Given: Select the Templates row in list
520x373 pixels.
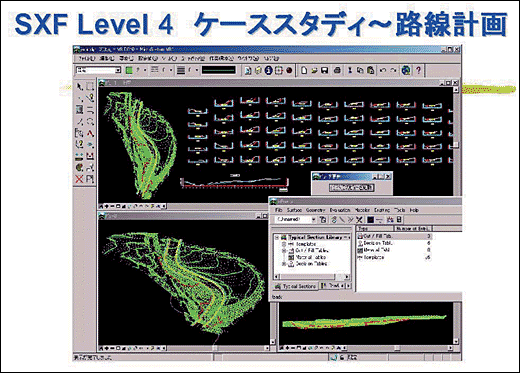Looking at the screenshot, I should pos(394,257).
